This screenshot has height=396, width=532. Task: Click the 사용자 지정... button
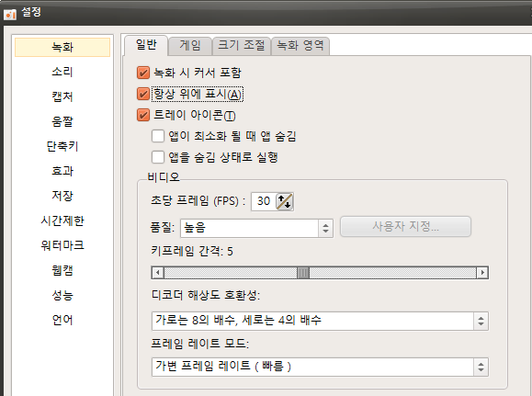(x=405, y=226)
